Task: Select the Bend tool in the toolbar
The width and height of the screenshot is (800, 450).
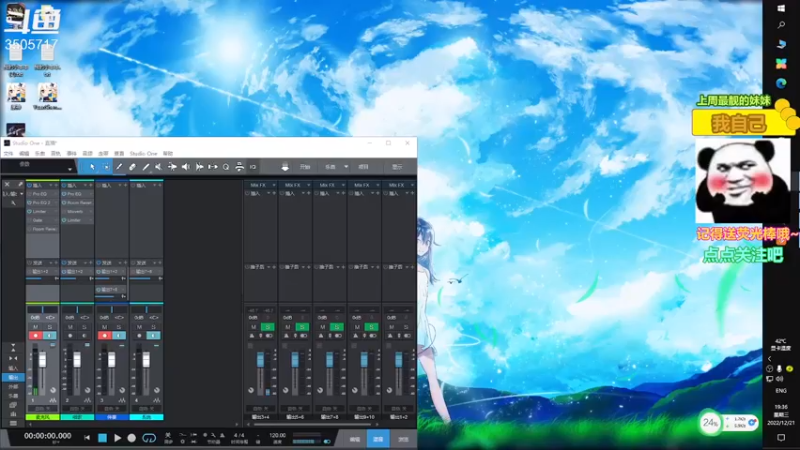Action: [172, 167]
